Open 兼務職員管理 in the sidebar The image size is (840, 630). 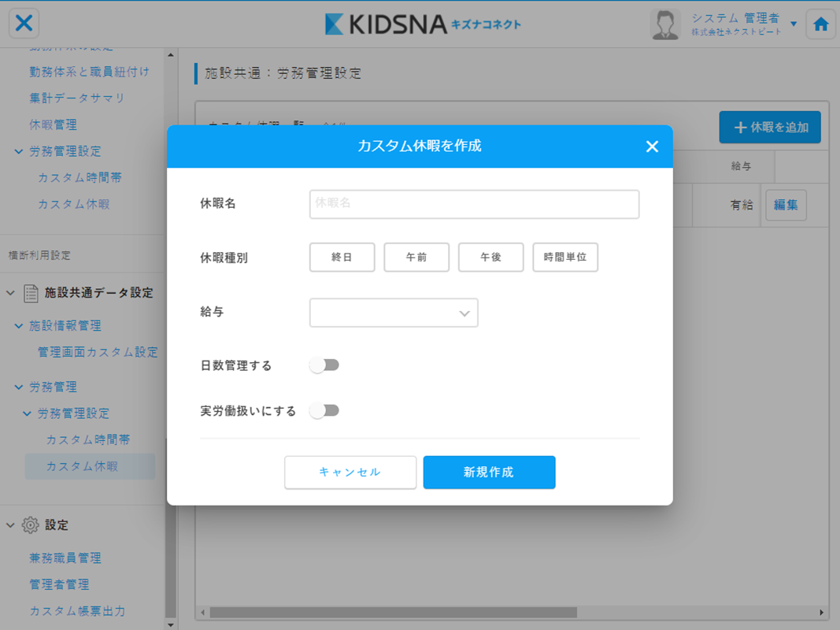click(65, 558)
